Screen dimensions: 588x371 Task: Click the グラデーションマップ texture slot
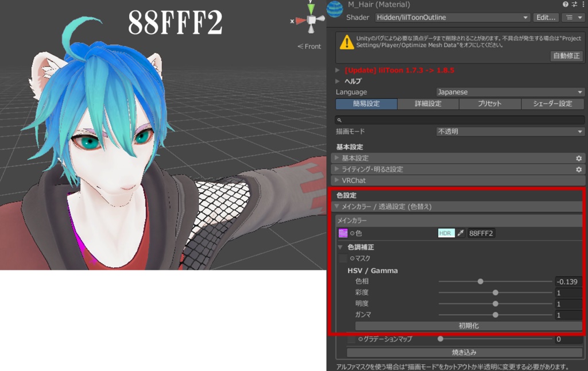tap(351, 339)
